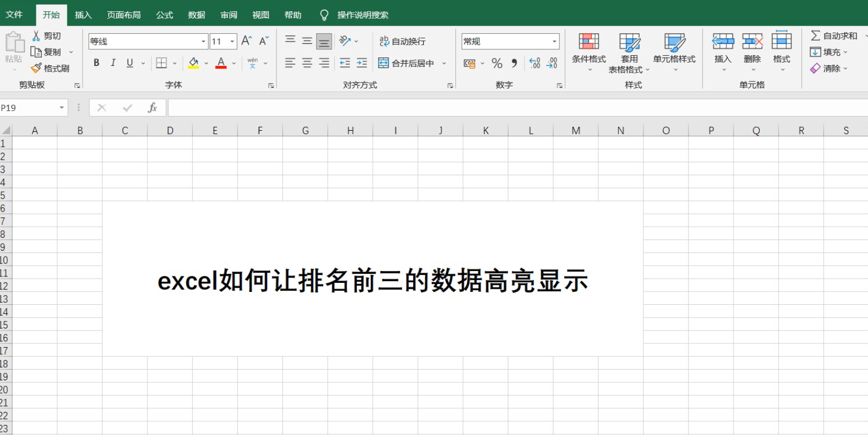868x435 pixels.
Task: Open the Name Box dropdown
Action: point(62,108)
